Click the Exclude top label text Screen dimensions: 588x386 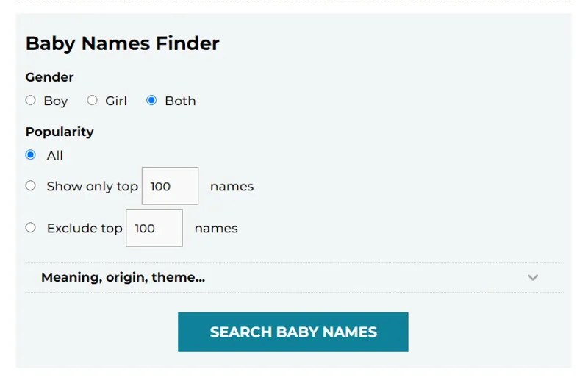pyautogui.click(x=85, y=229)
